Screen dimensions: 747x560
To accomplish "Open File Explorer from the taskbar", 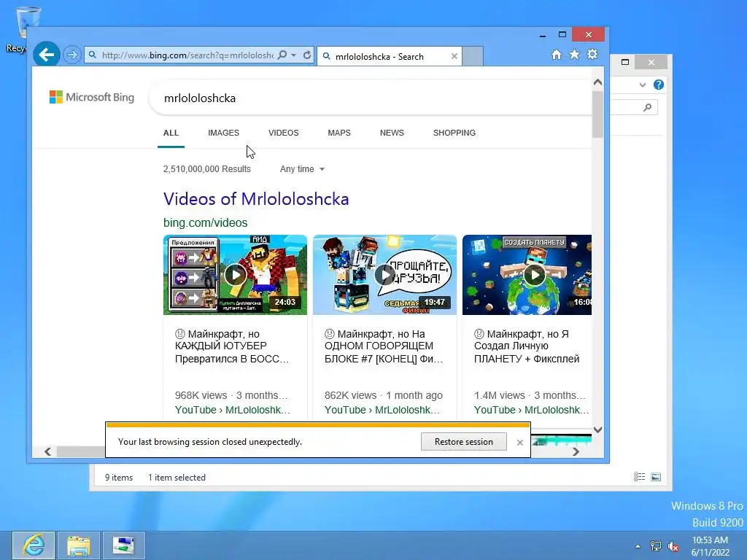I will tap(79, 545).
